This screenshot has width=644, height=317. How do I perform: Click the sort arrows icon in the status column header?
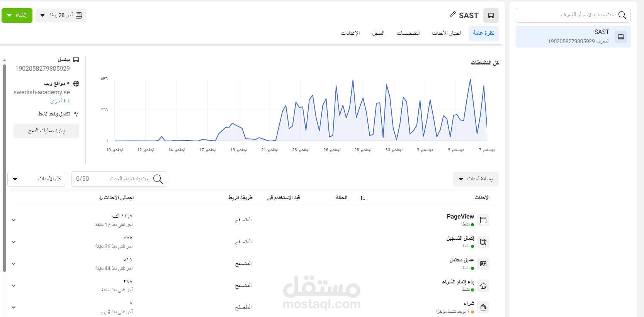(x=363, y=198)
